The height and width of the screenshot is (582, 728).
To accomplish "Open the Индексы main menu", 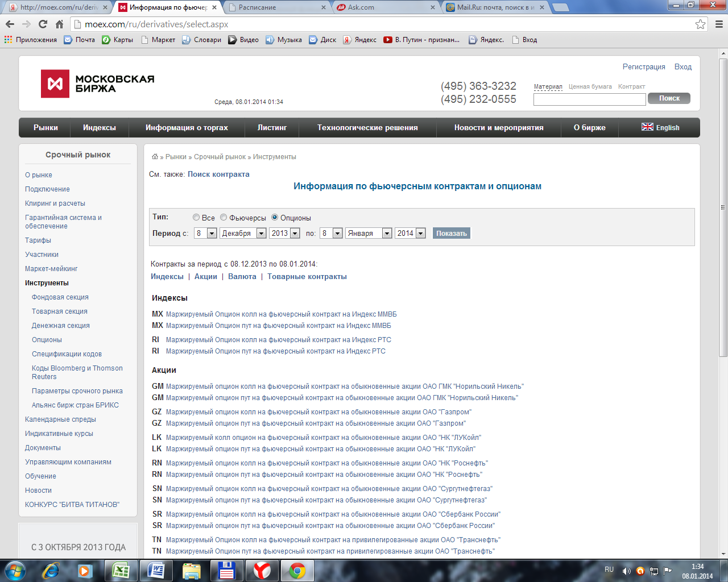I will pos(100,127).
